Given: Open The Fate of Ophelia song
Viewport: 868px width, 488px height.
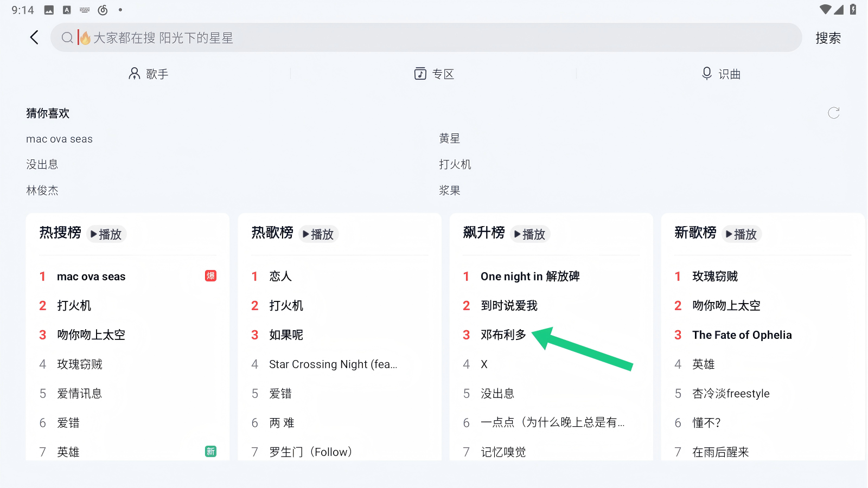Looking at the screenshot, I should click(742, 335).
